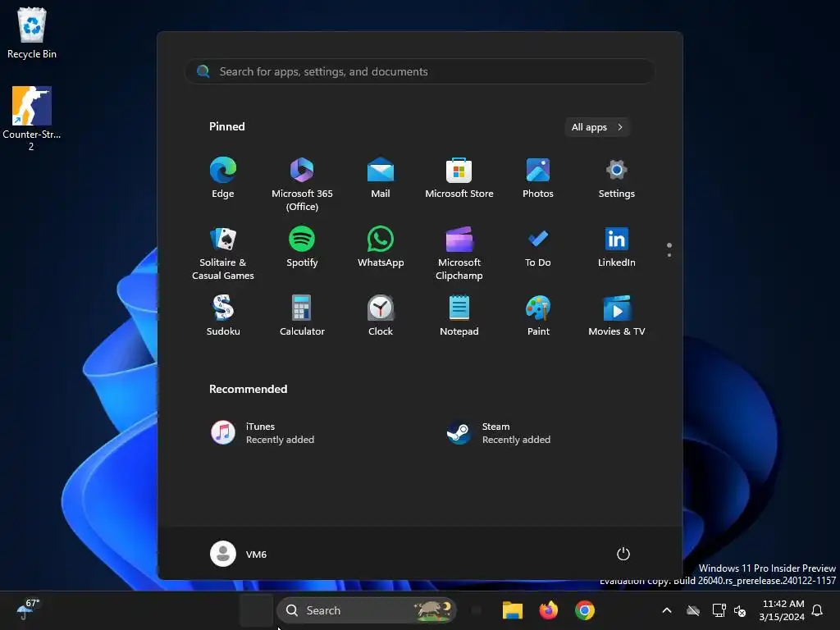Viewport: 840px width, 630px height.
Task: Click the power button in Start menu
Action: coord(623,554)
